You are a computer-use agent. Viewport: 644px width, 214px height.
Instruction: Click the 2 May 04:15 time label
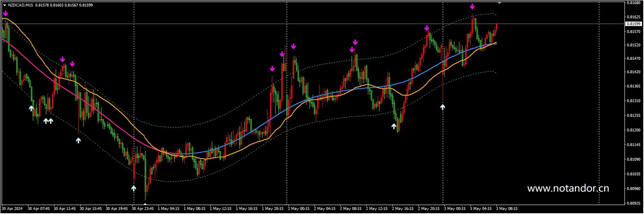tap(324, 209)
